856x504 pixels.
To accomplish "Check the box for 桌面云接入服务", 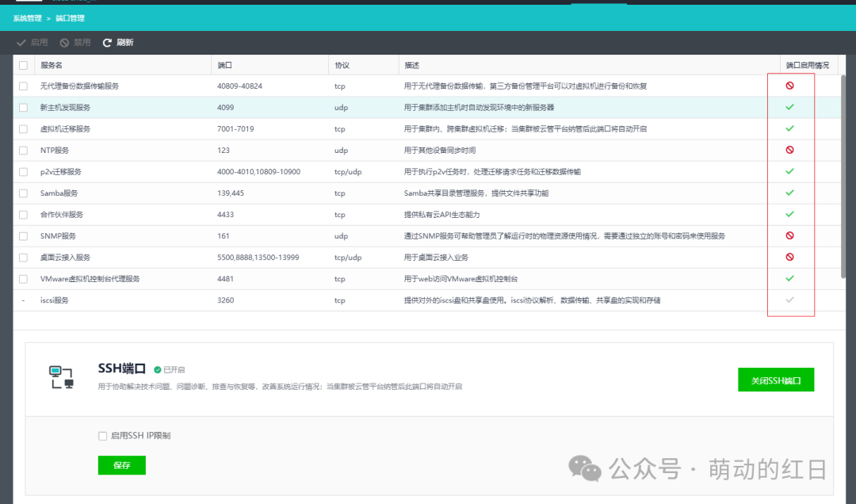I will [23, 258].
